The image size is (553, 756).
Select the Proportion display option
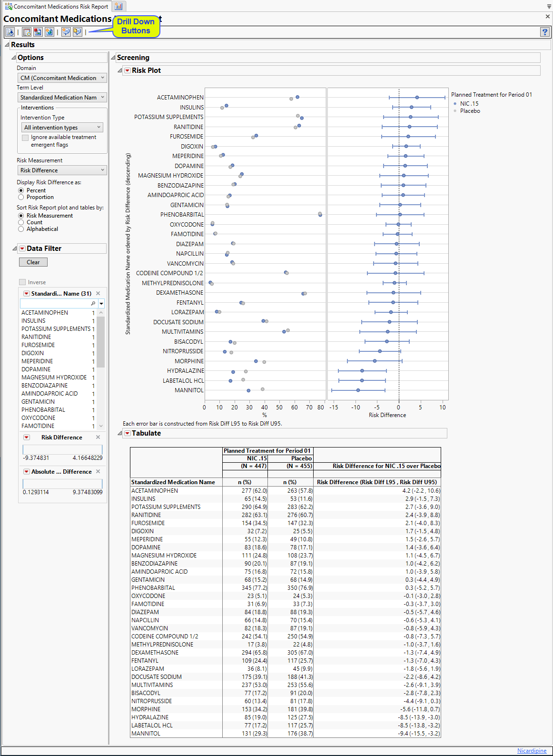coord(21,197)
